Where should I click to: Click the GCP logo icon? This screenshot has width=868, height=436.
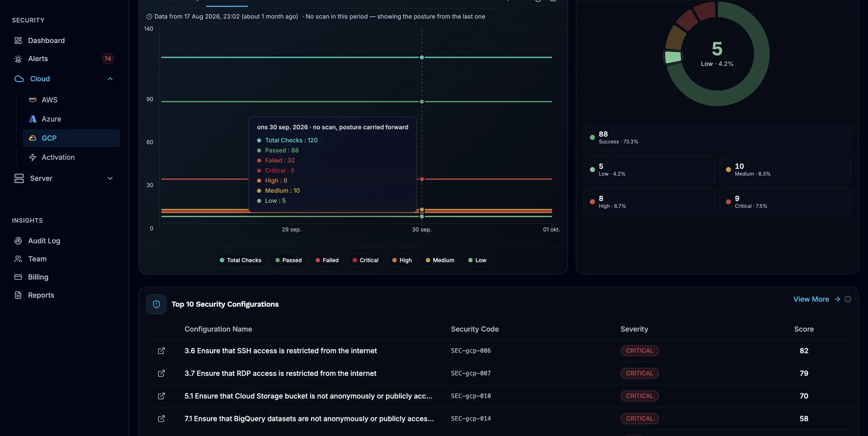coord(33,138)
